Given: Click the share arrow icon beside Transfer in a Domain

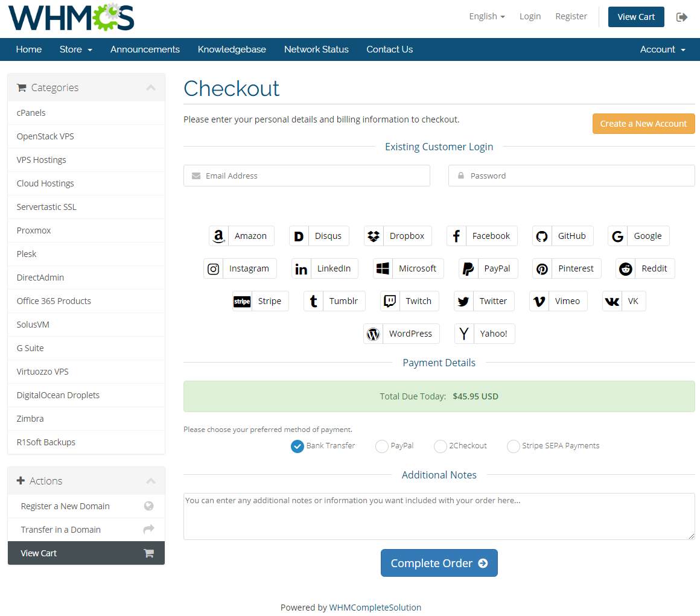Looking at the screenshot, I should pyautogui.click(x=148, y=529).
